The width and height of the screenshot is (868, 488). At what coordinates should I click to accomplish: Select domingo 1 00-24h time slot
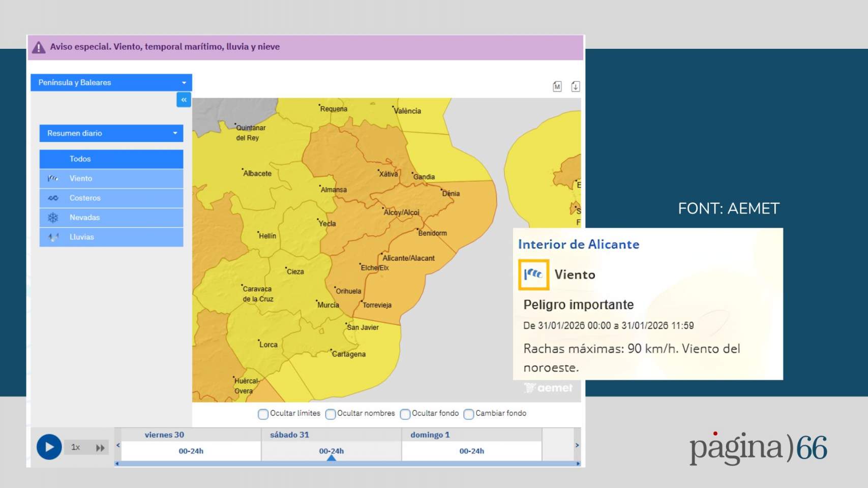click(x=471, y=451)
